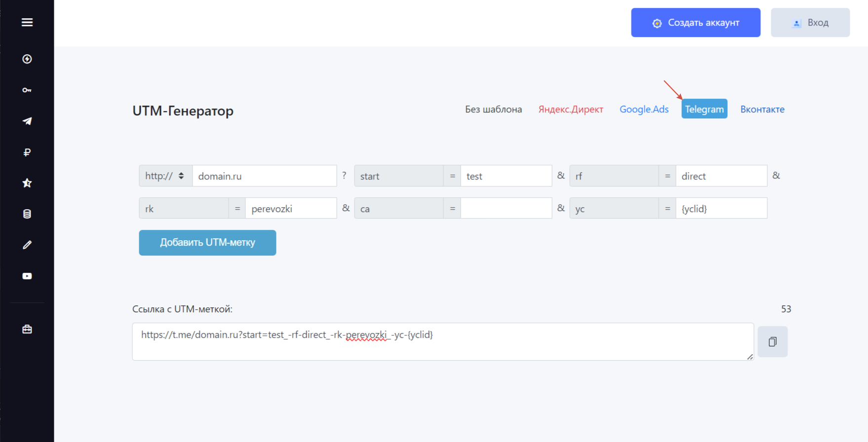Open the Telegram paper-plane sidebar icon
Viewport: 868px width, 442px height.
(27, 121)
